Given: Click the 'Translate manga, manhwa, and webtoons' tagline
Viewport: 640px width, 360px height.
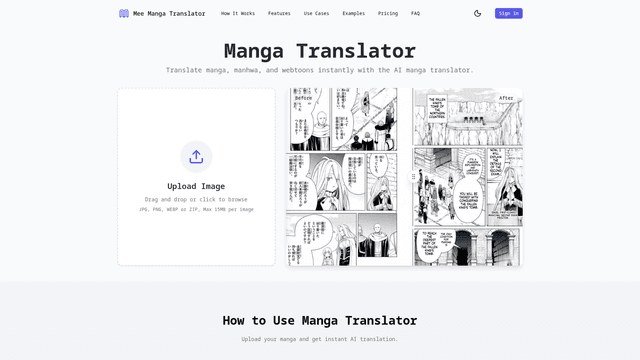Looking at the screenshot, I should click(x=320, y=70).
